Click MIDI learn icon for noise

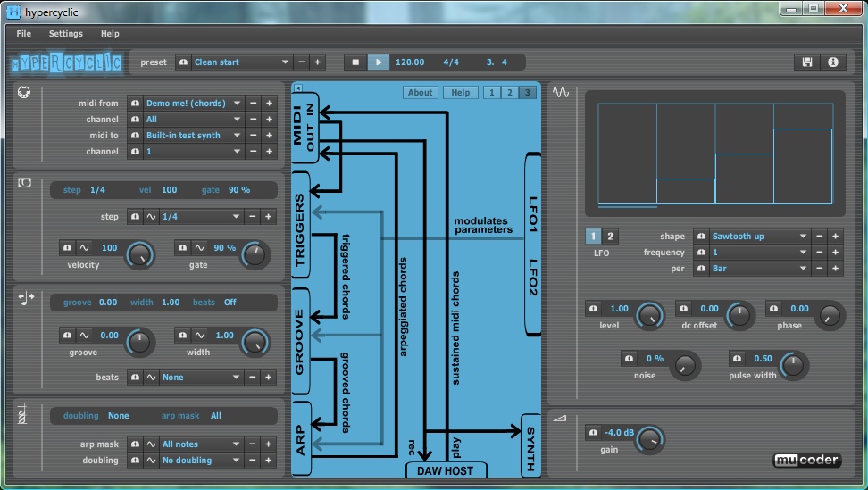(x=630, y=358)
